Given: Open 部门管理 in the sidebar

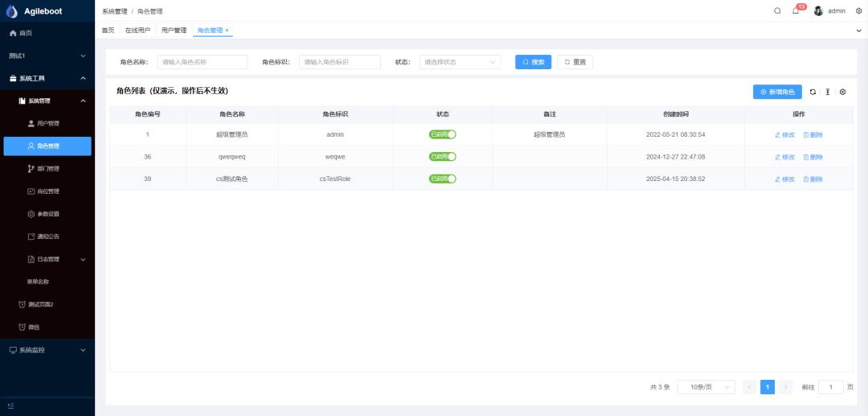Looking at the screenshot, I should click(x=47, y=169).
